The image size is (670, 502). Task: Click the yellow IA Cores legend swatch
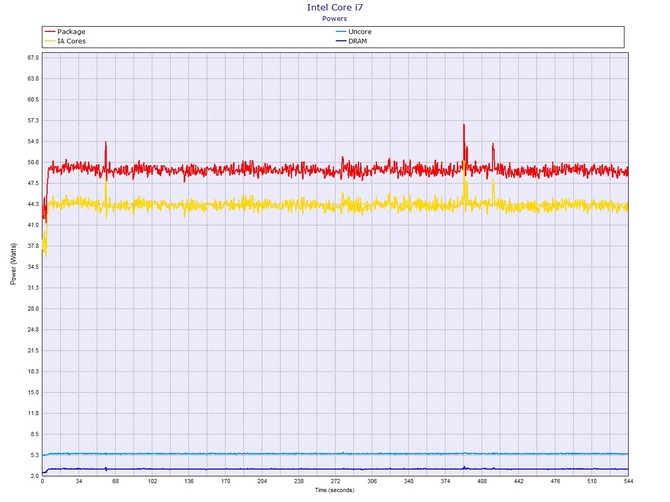click(x=50, y=41)
